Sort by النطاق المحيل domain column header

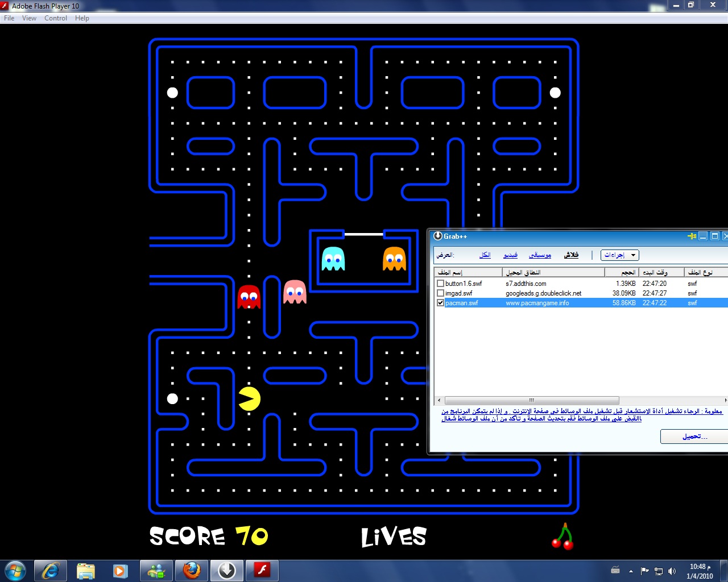pos(553,272)
